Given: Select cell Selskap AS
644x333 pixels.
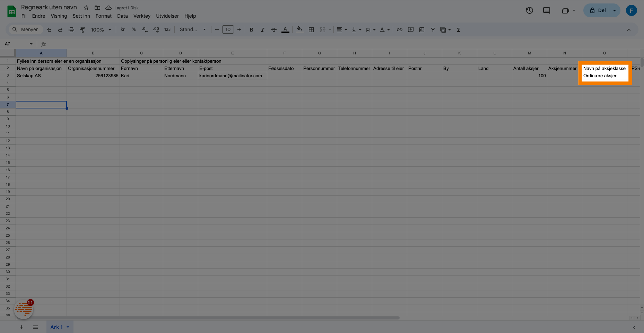Looking at the screenshot, I should click(41, 76).
